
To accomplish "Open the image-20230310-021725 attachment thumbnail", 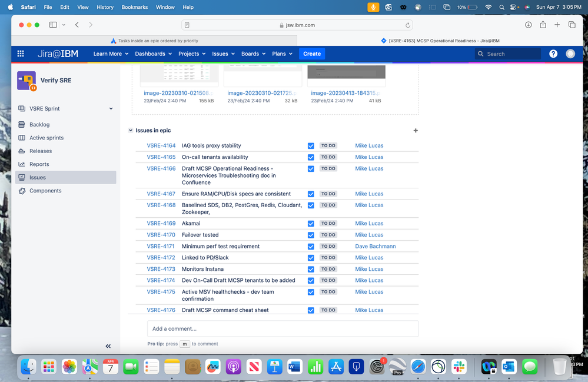I will pos(263,76).
